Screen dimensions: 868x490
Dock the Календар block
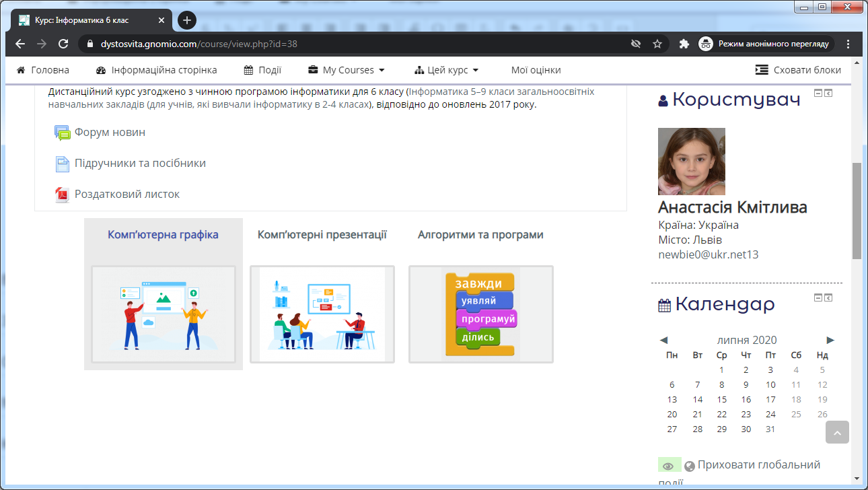tap(828, 297)
